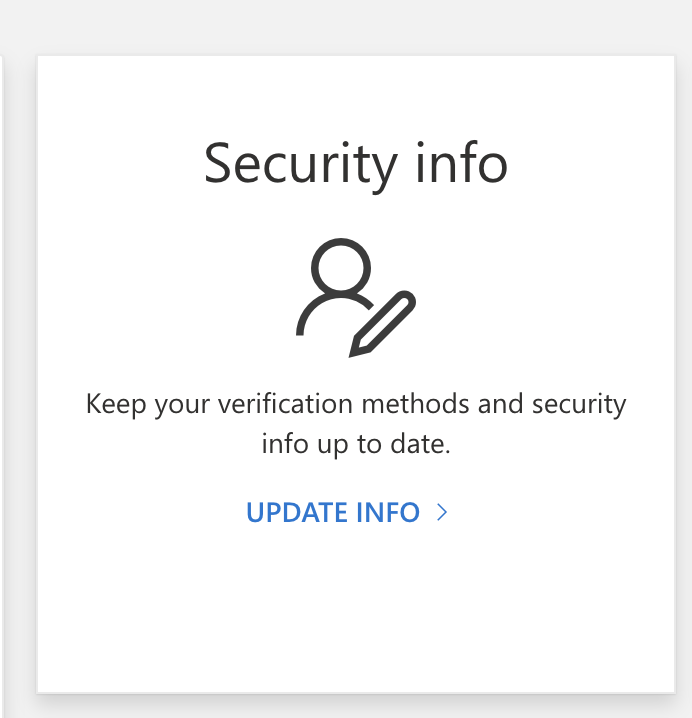
Task: Click the user silhouette head in the icon
Action: tap(341, 267)
